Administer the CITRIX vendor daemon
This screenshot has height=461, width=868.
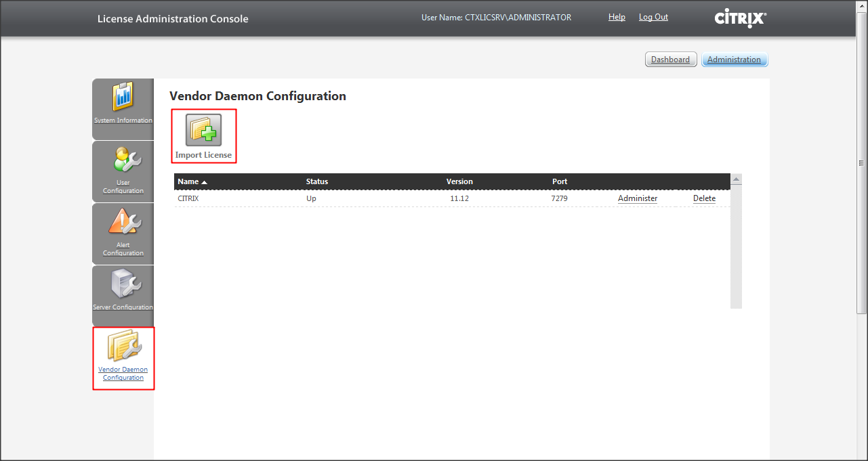click(637, 199)
